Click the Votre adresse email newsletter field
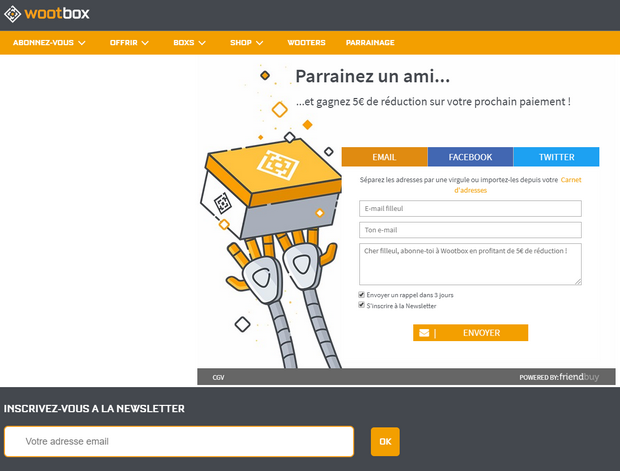Image resolution: width=620 pixels, height=471 pixels. [179, 441]
